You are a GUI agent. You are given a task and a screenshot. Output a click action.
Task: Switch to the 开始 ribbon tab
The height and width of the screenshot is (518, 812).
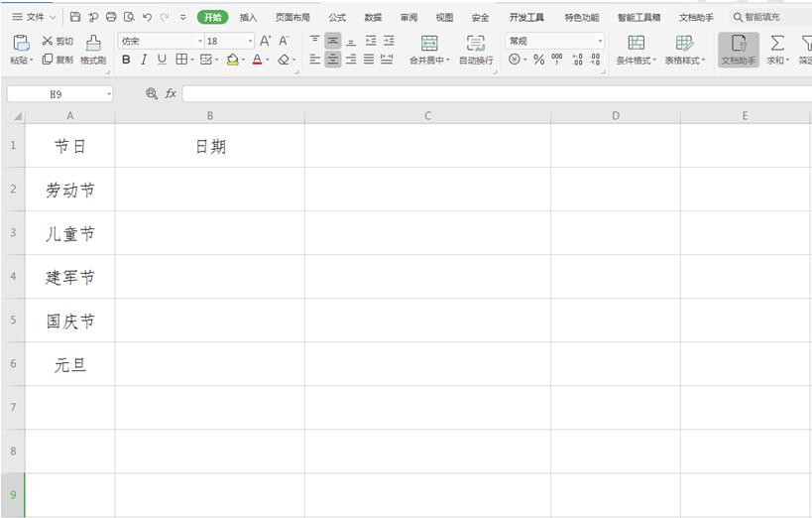pyautogui.click(x=212, y=17)
